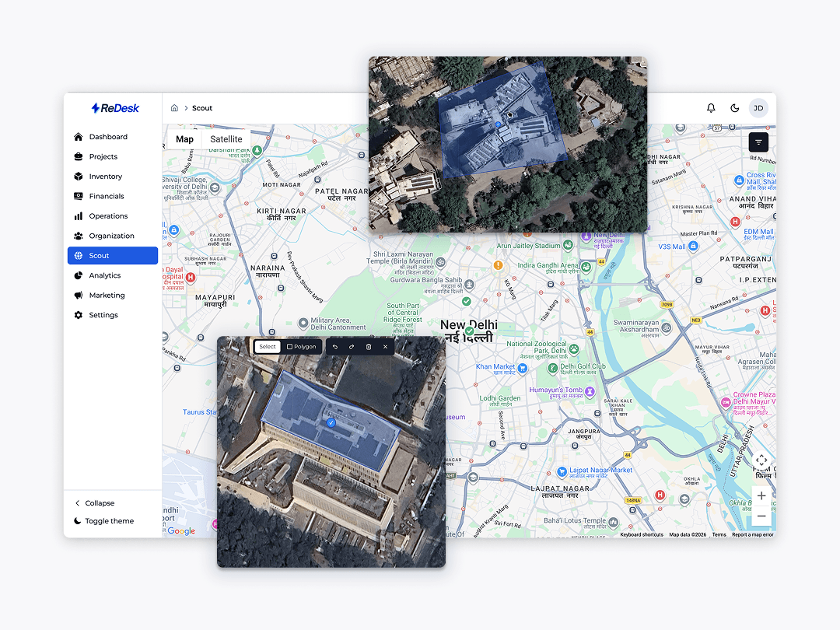Delete the drawn polygon with trash icon
The height and width of the screenshot is (630, 840).
coord(369,347)
